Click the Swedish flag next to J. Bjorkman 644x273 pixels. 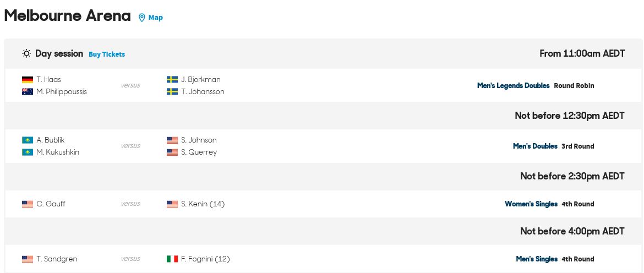click(172, 80)
